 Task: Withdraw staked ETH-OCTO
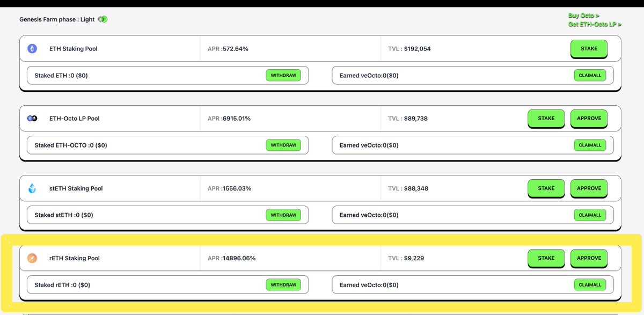[283, 145]
